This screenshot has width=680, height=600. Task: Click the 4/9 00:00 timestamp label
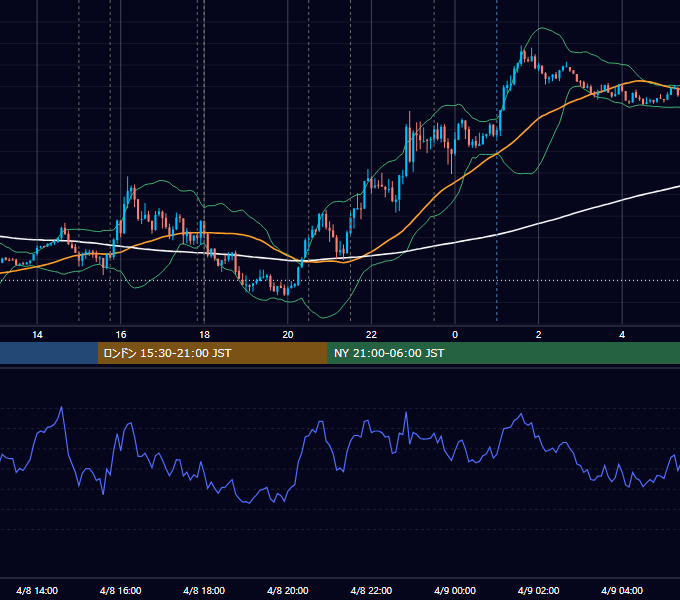tap(455, 590)
